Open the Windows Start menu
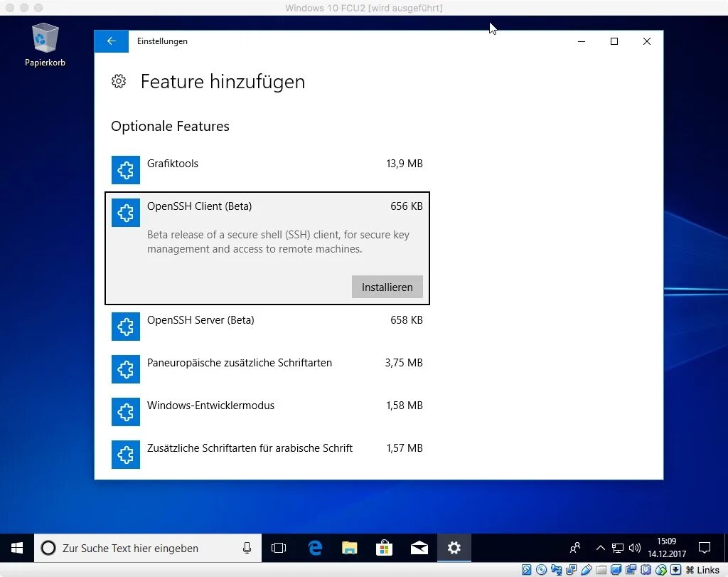 [17, 549]
